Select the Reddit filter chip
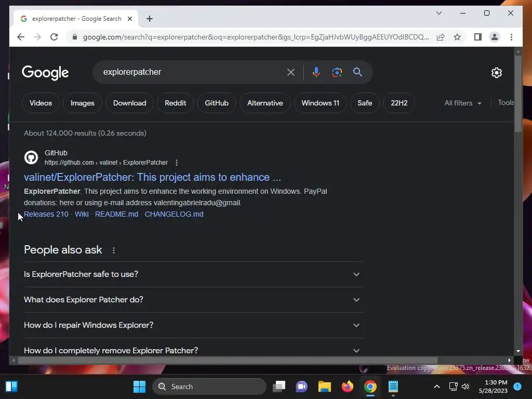 coord(176,103)
